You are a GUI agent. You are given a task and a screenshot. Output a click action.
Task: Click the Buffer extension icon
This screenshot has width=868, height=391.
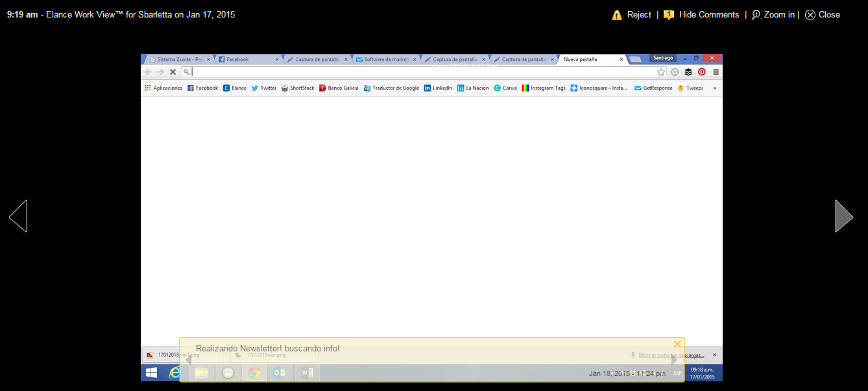[688, 72]
